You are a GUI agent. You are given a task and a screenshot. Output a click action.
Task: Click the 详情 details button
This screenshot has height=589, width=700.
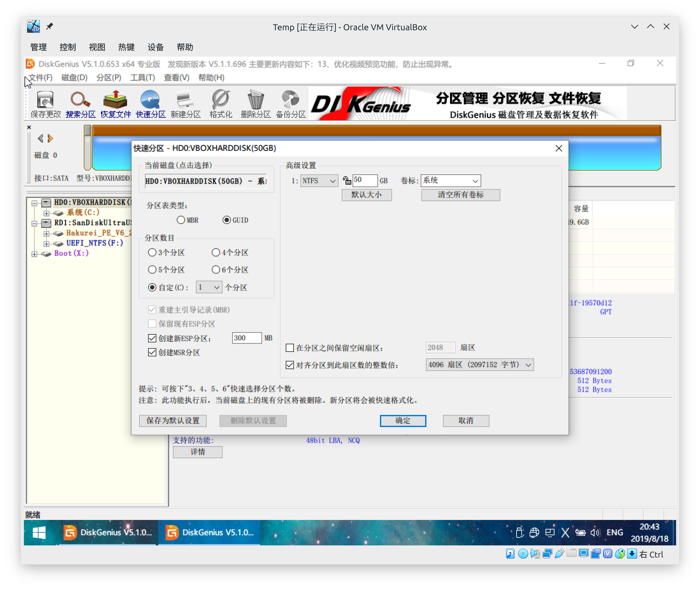pos(197,452)
